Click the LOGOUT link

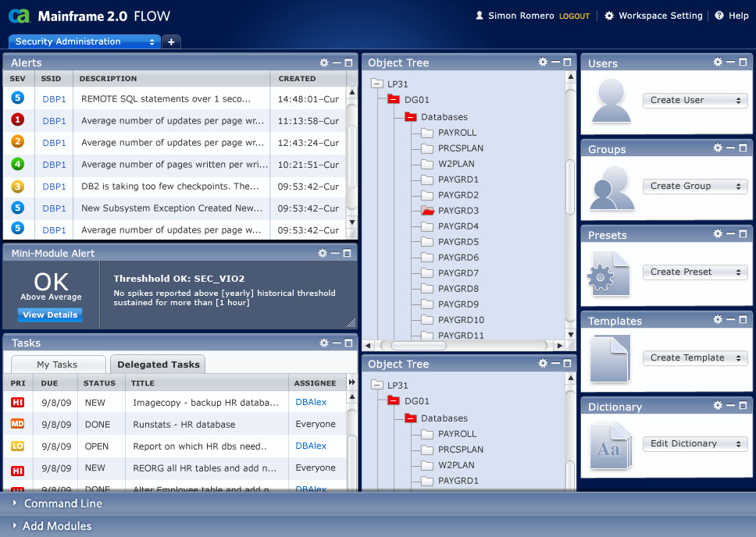coord(574,16)
